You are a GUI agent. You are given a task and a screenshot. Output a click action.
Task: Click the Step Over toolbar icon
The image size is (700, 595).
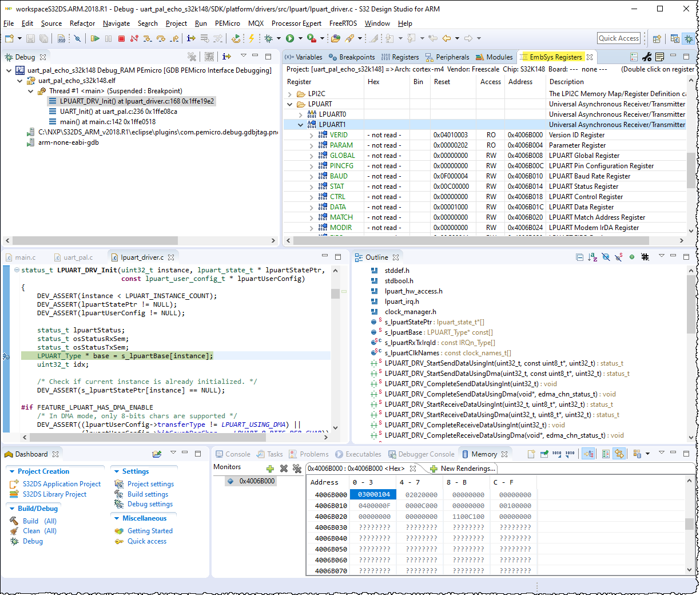(x=161, y=39)
